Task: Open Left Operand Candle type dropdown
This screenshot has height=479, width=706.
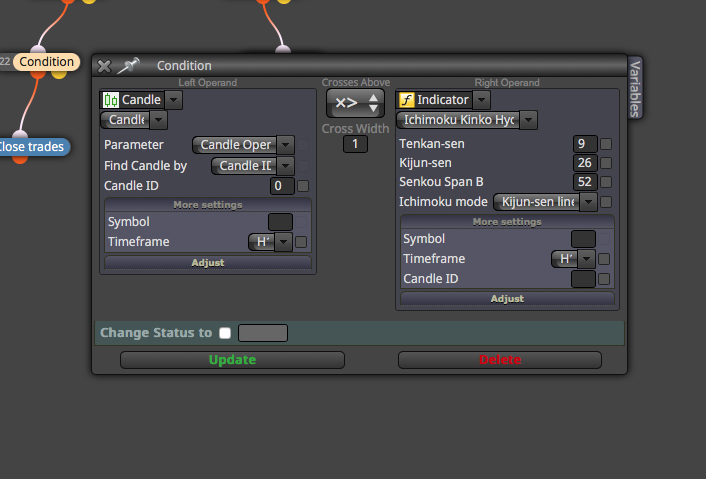Action: [x=173, y=99]
